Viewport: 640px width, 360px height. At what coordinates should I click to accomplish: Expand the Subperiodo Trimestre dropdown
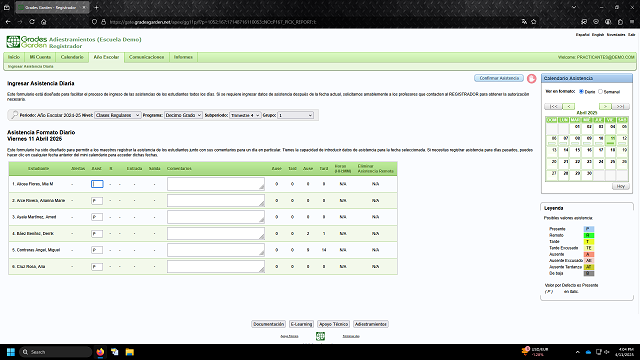tap(245, 115)
